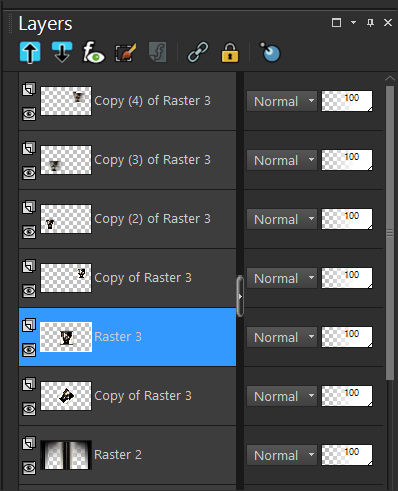
Task: Select the Raster 2 layer name
Action: click(118, 455)
